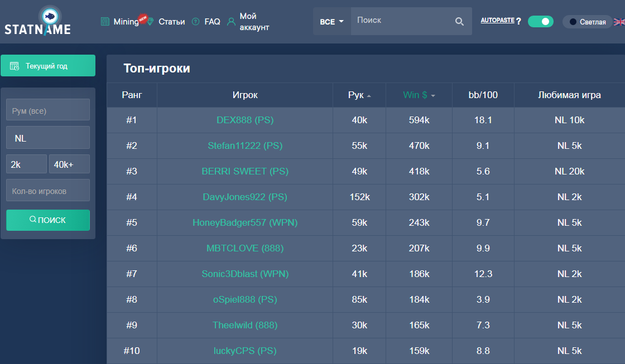The height and width of the screenshot is (364, 625).
Task: Open the FAQ menu item
Action: [212, 22]
